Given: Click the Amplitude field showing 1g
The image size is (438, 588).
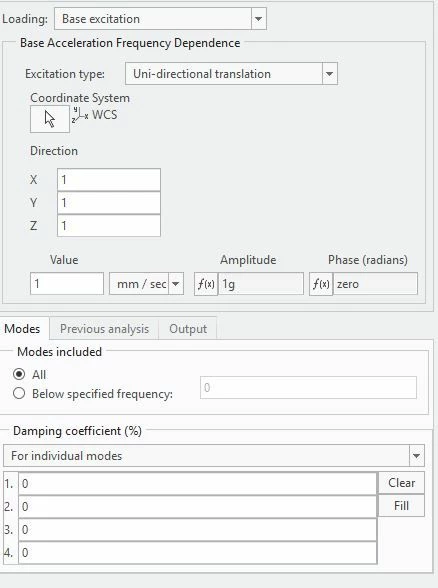Looking at the screenshot, I should [x=261, y=284].
